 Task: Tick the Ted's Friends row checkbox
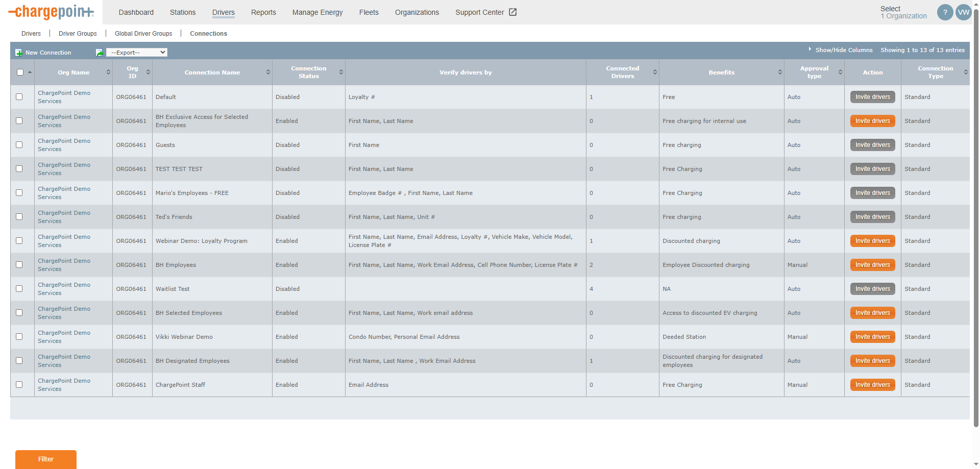[x=19, y=216]
